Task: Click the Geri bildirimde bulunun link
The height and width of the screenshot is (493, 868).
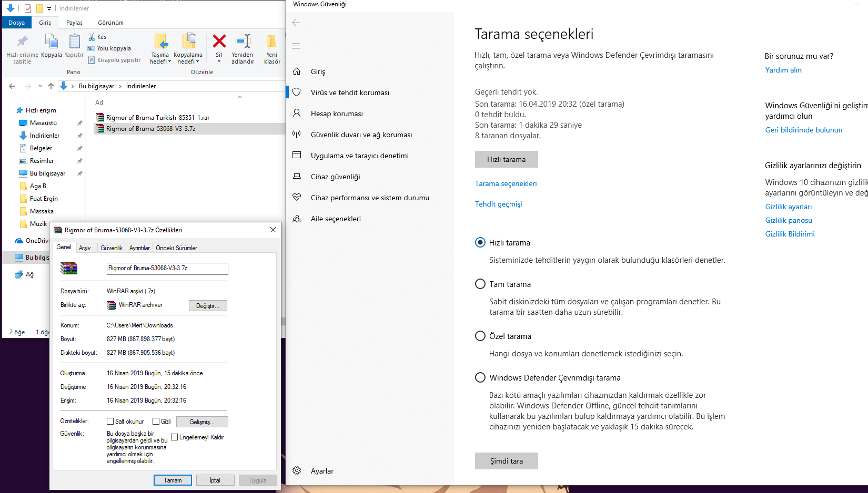Action: [x=804, y=130]
